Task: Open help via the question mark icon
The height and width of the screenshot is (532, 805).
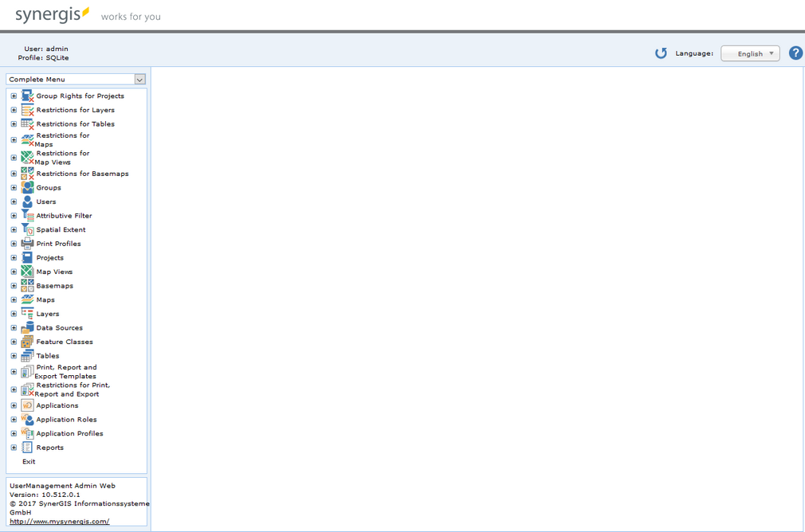Action: 795,53
